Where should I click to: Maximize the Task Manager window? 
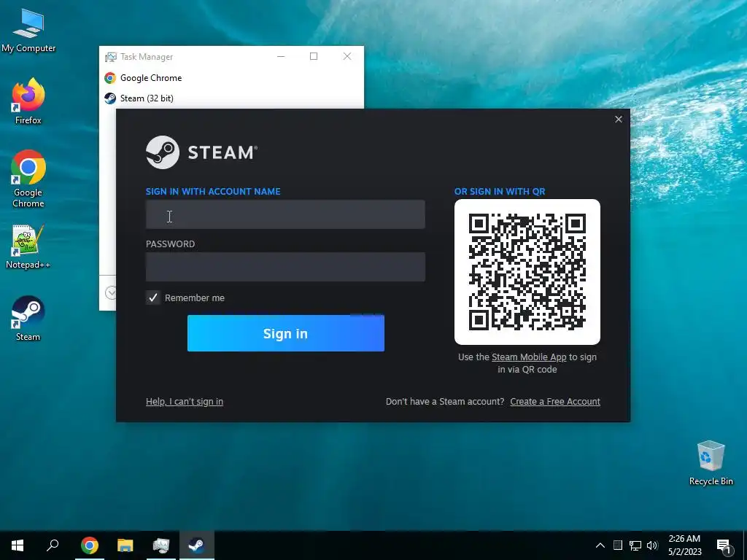314,56
